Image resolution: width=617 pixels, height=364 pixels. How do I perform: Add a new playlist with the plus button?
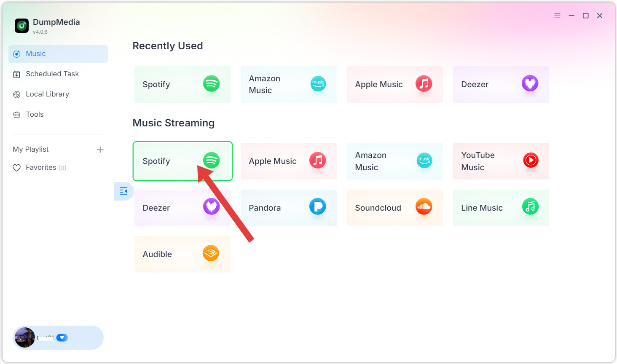click(100, 149)
